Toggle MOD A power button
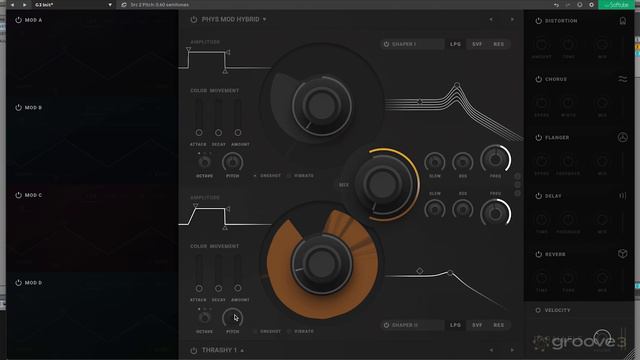Viewport: 640px width, 360px height. point(18,20)
